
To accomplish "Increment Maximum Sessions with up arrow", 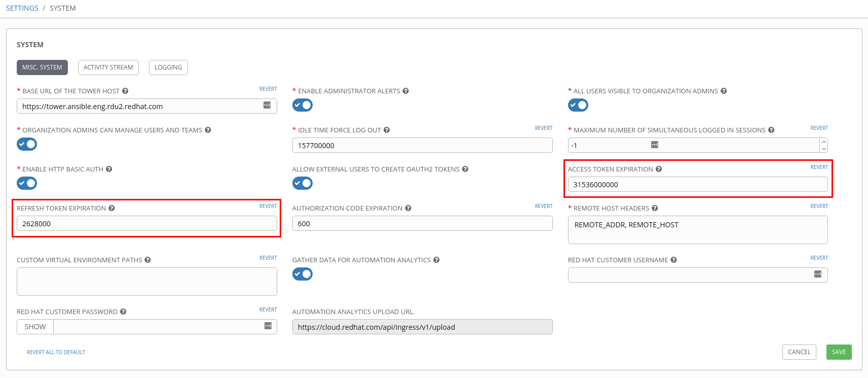I will click(824, 142).
